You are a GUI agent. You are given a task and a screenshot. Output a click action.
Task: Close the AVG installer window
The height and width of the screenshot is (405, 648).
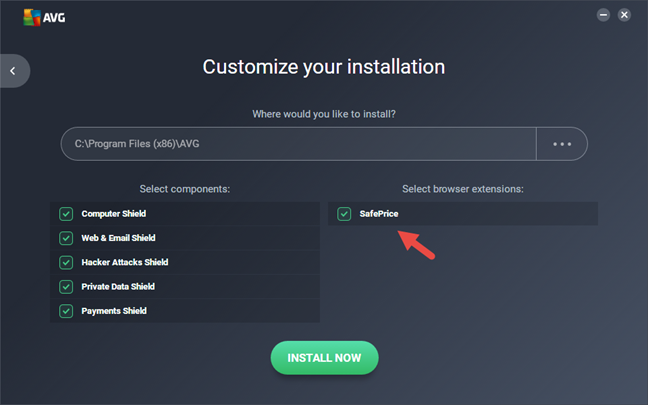pos(624,15)
